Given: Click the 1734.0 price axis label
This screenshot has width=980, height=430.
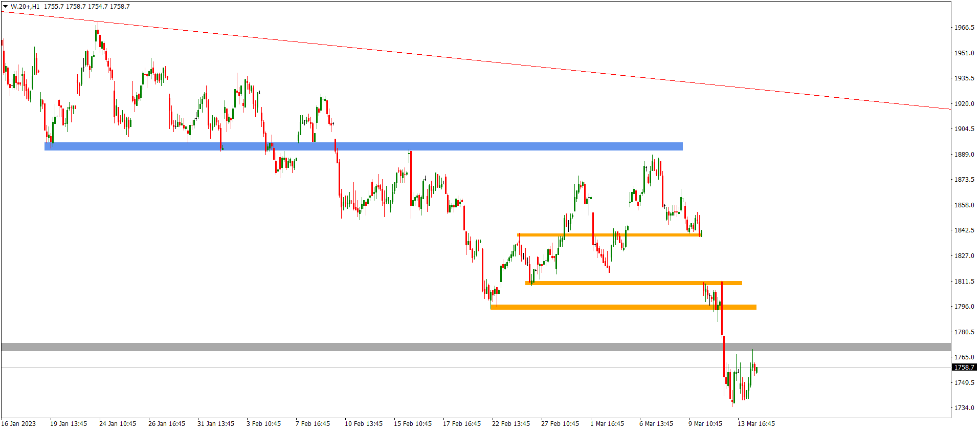Looking at the screenshot, I should pos(964,408).
